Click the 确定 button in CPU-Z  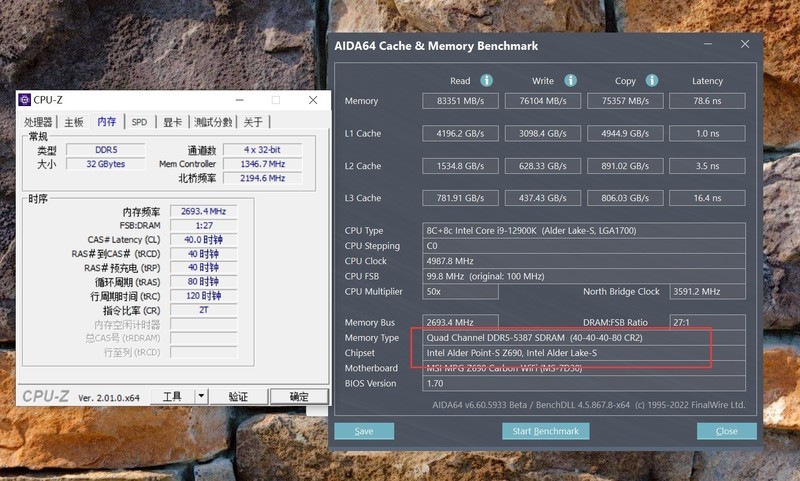click(x=298, y=396)
